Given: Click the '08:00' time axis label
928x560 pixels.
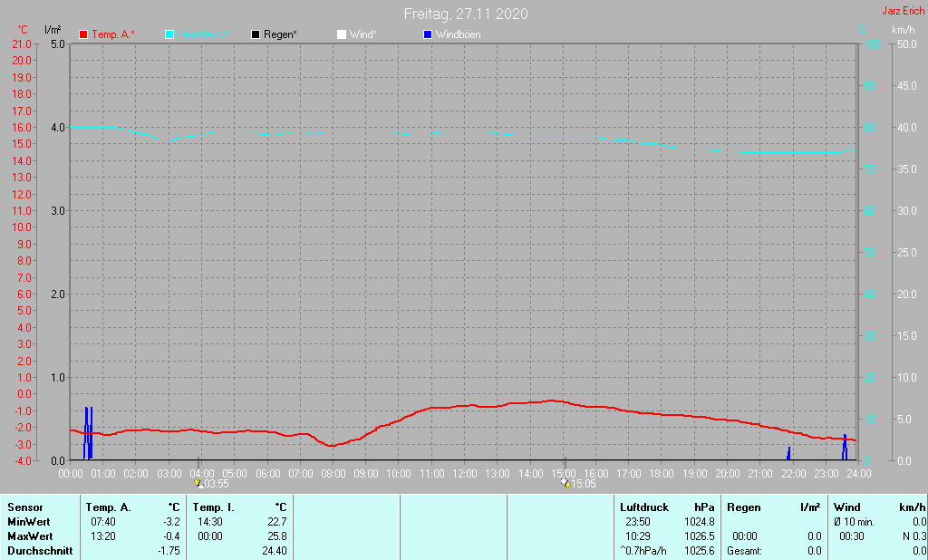Looking at the screenshot, I should tap(333, 474).
